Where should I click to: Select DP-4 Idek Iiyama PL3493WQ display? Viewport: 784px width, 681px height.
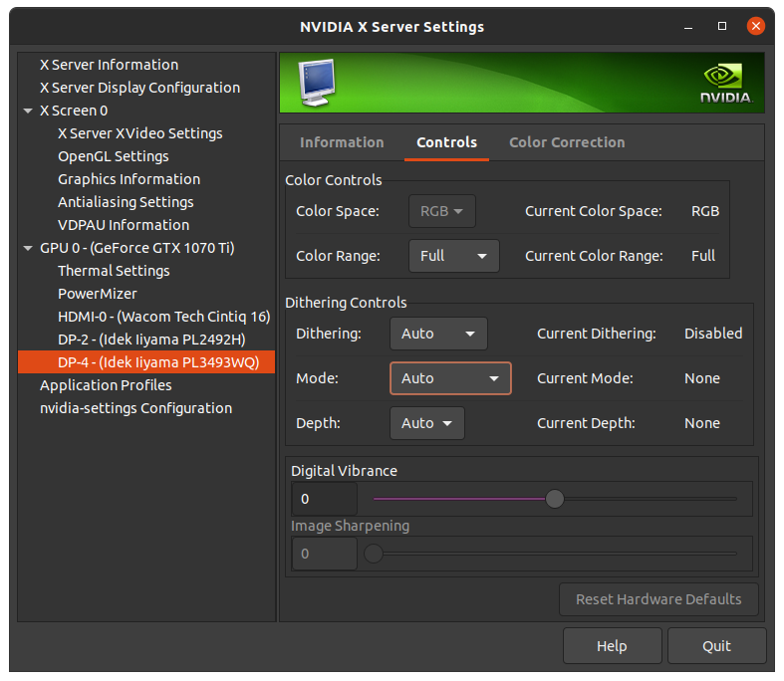coord(146,362)
